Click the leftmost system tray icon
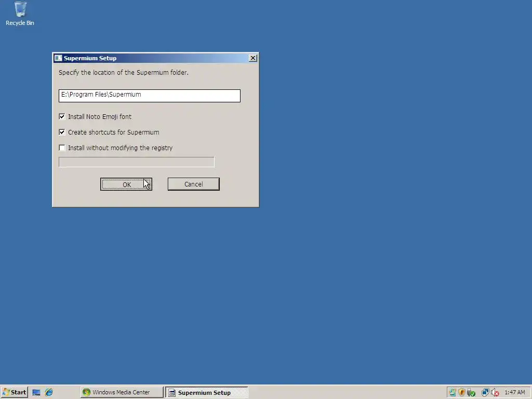The height and width of the screenshot is (399, 532). (x=453, y=393)
